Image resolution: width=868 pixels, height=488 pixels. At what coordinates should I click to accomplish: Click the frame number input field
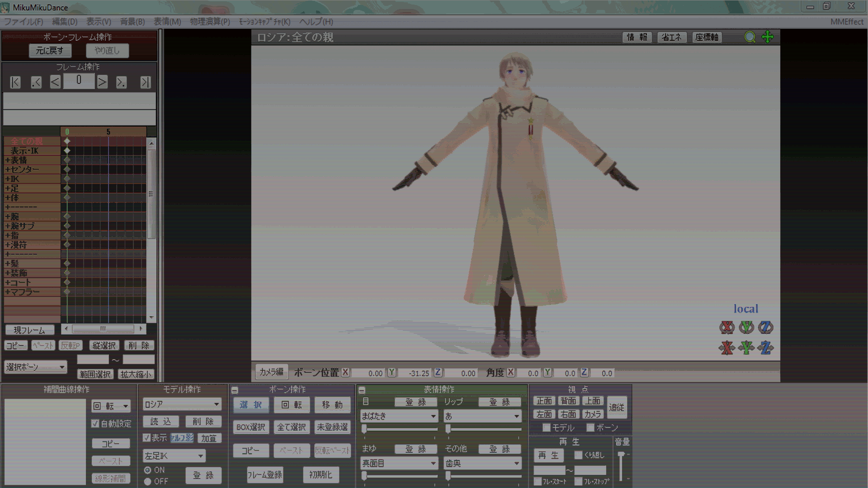click(x=79, y=81)
